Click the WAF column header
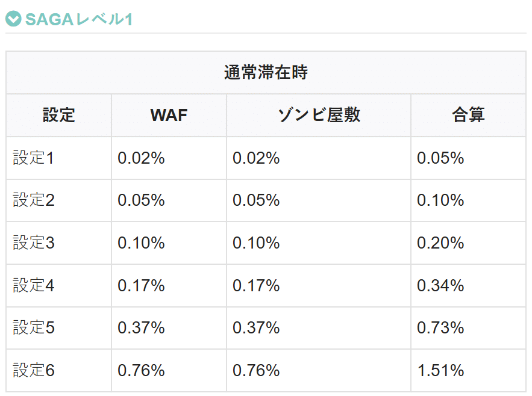The image size is (532, 396). pyautogui.click(x=169, y=116)
